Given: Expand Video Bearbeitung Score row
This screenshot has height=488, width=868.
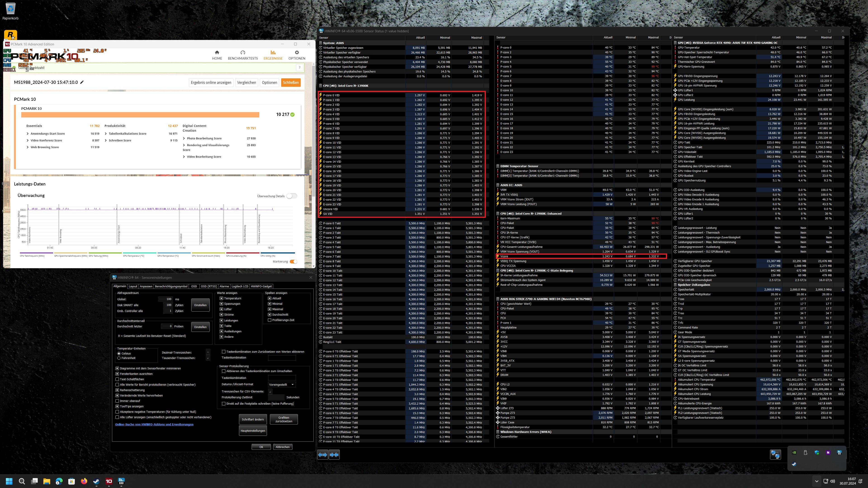Looking at the screenshot, I should [184, 157].
